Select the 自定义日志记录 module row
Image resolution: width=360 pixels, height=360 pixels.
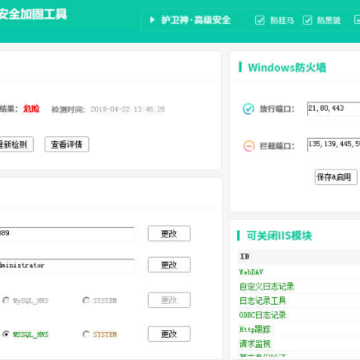coord(299,286)
